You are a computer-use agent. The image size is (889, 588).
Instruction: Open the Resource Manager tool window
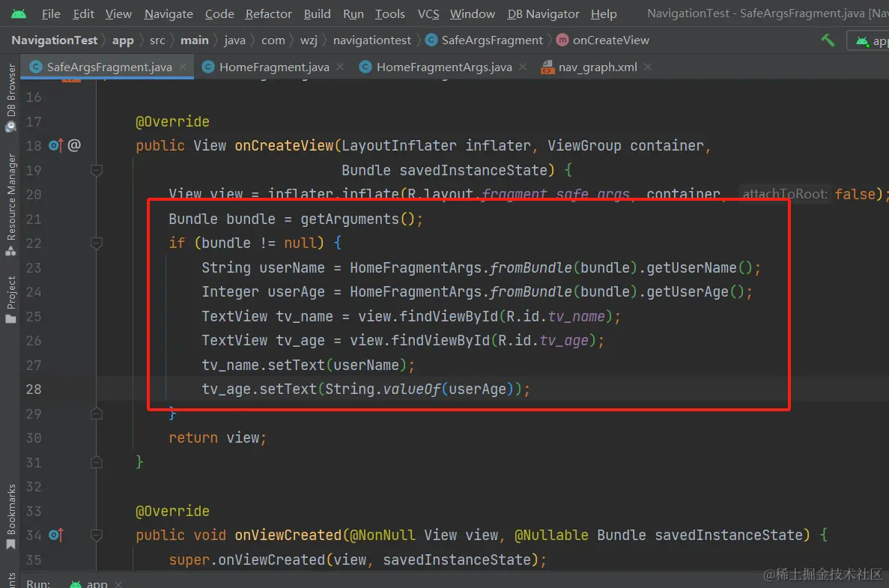point(10,204)
